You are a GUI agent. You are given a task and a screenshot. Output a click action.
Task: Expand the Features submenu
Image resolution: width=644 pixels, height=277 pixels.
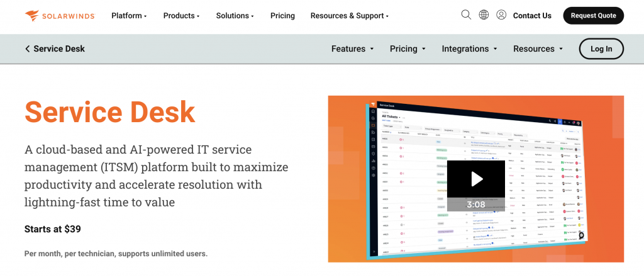(352, 49)
